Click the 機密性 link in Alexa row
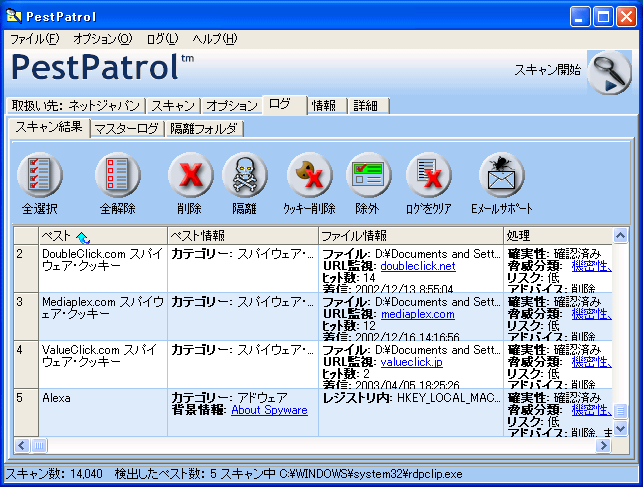Viewport: 643px width, 487px height. click(591, 410)
